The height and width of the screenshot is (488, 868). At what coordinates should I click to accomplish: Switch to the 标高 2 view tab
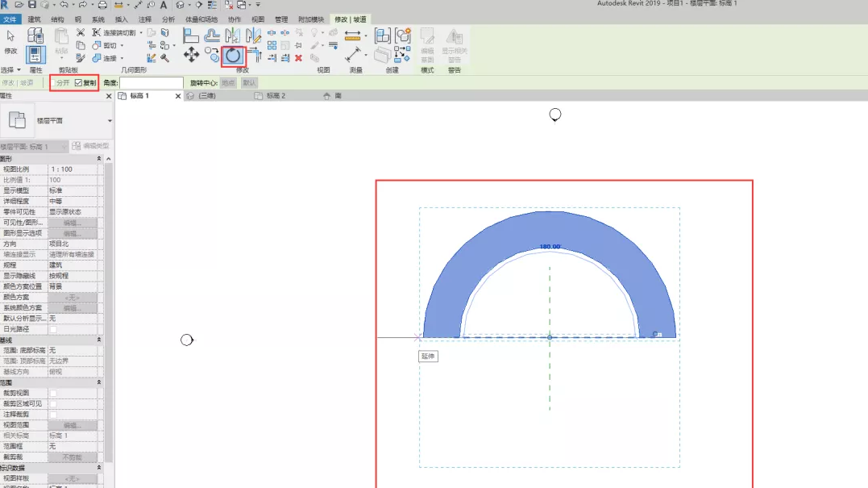point(276,96)
